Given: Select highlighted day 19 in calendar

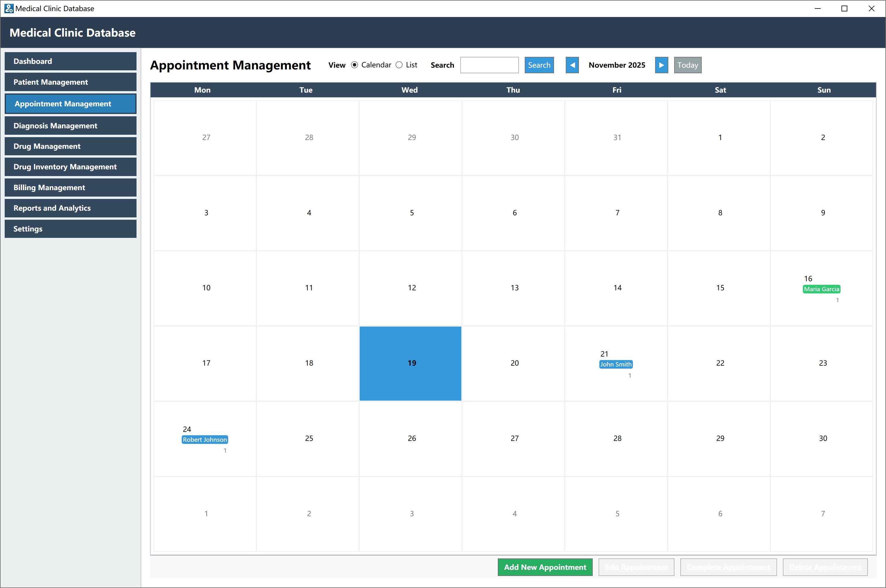Looking at the screenshot, I should pos(410,363).
